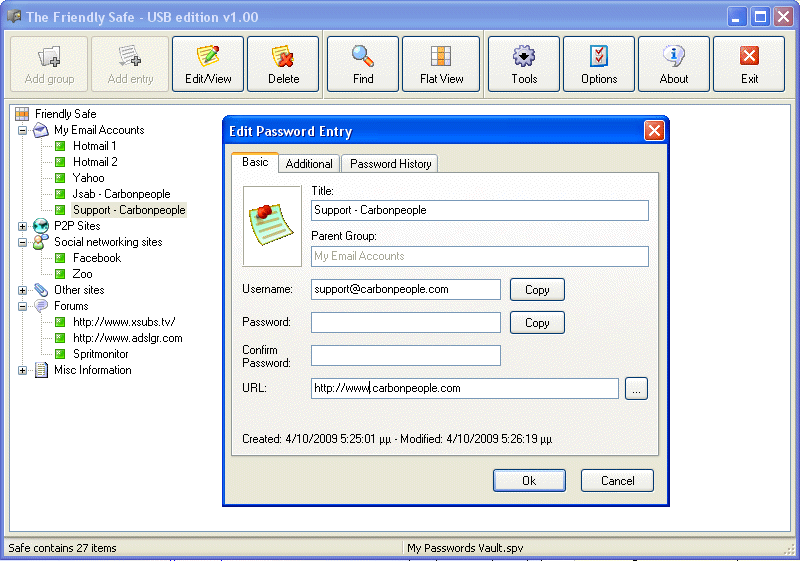The height and width of the screenshot is (561, 800).
Task: Copy the password to clipboard
Action: 537,323
